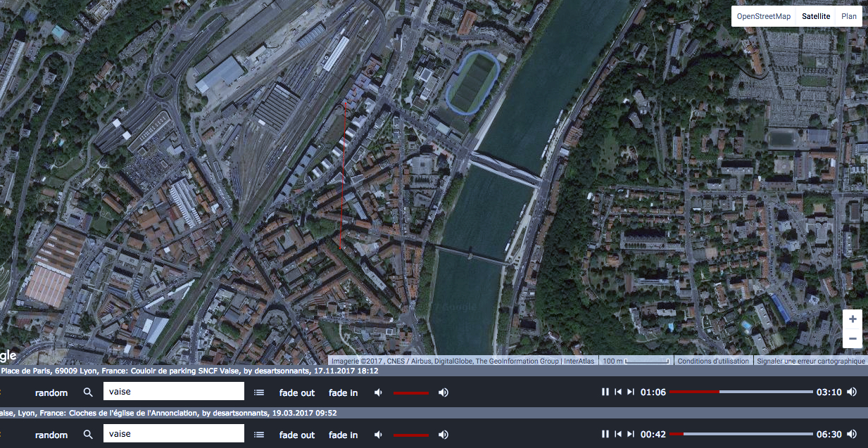This screenshot has height=448, width=868.
Task: Zoom in on the map
Action: 853,319
